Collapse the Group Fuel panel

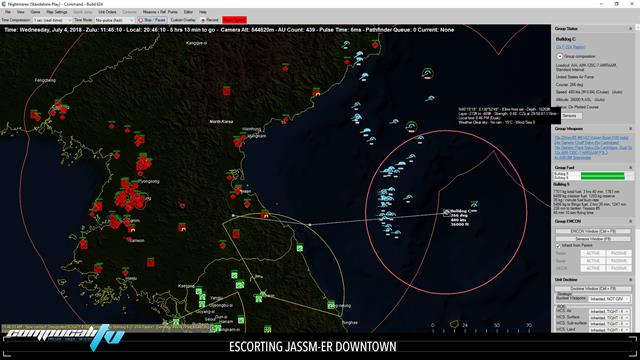630,167
